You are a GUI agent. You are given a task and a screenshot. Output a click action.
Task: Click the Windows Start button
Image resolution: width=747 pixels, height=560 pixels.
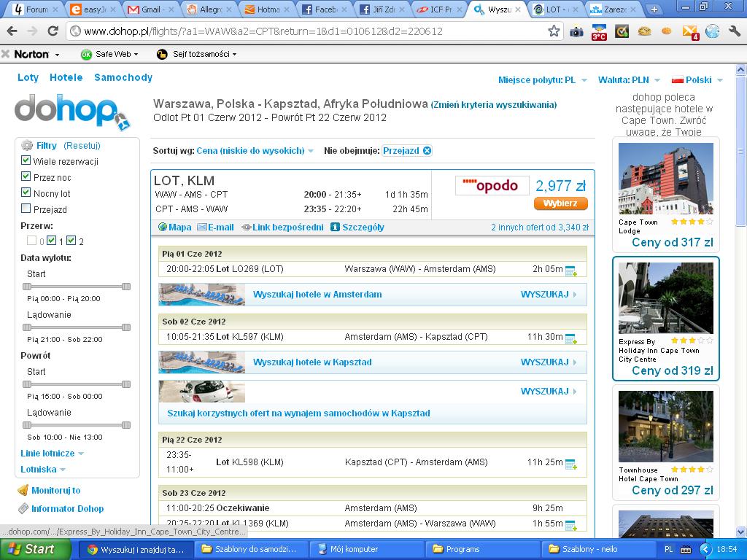point(35,549)
